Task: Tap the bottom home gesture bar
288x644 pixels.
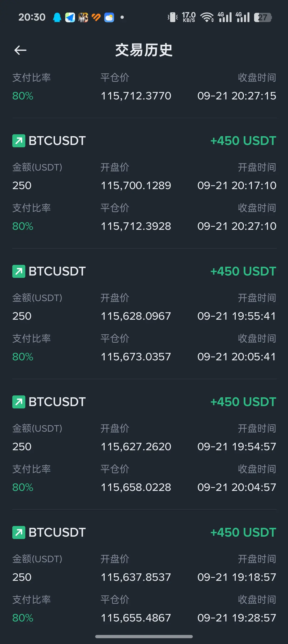Action: click(x=144, y=636)
